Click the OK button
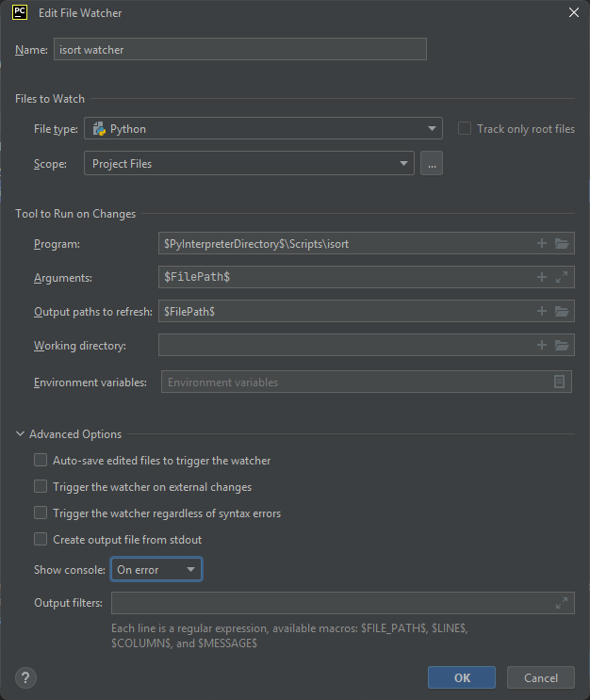This screenshot has height=700, width=590. [x=462, y=677]
